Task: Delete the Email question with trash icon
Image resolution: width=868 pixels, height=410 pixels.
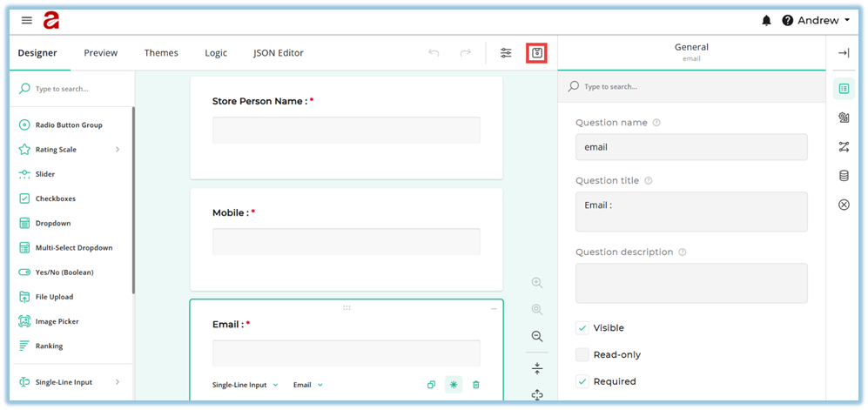Action: pyautogui.click(x=476, y=385)
